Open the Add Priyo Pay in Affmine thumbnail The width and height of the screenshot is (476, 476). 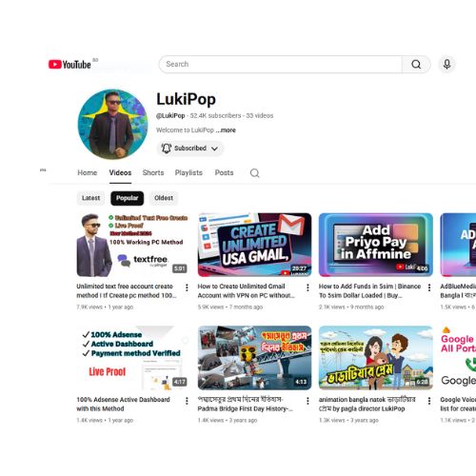pyautogui.click(x=376, y=245)
